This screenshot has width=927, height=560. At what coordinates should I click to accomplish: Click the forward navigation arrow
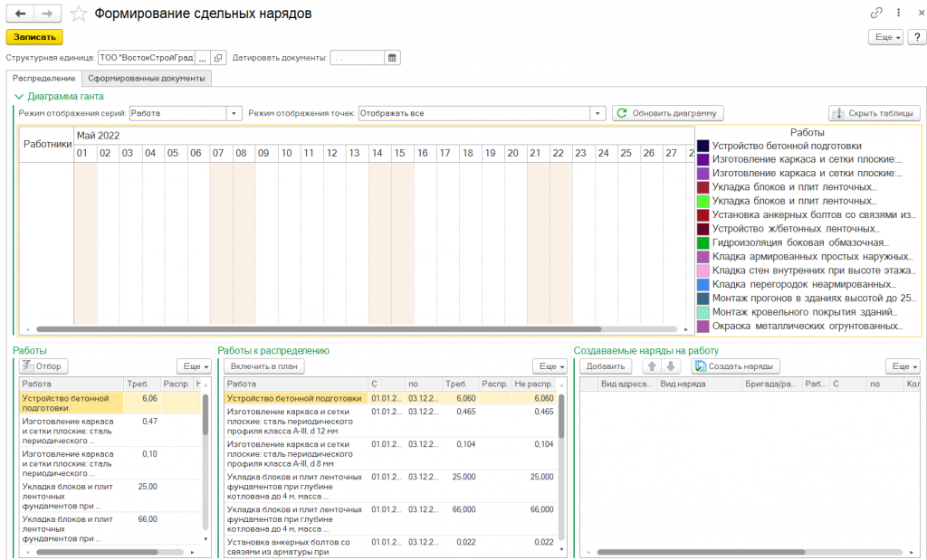tap(47, 14)
